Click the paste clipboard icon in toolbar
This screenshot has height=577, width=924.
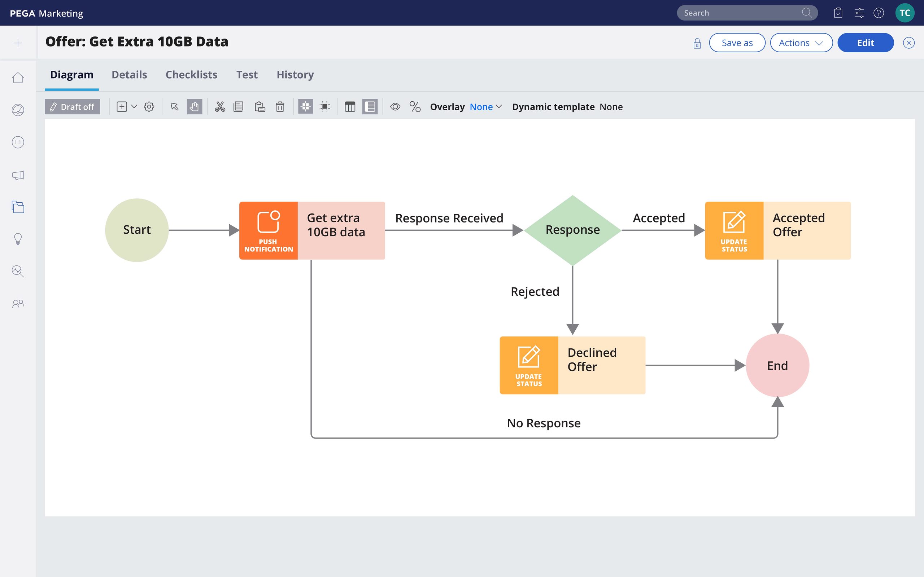coord(260,106)
